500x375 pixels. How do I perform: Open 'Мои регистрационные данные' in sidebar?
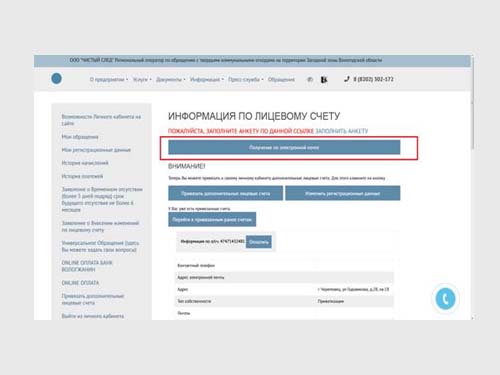[x=96, y=150]
